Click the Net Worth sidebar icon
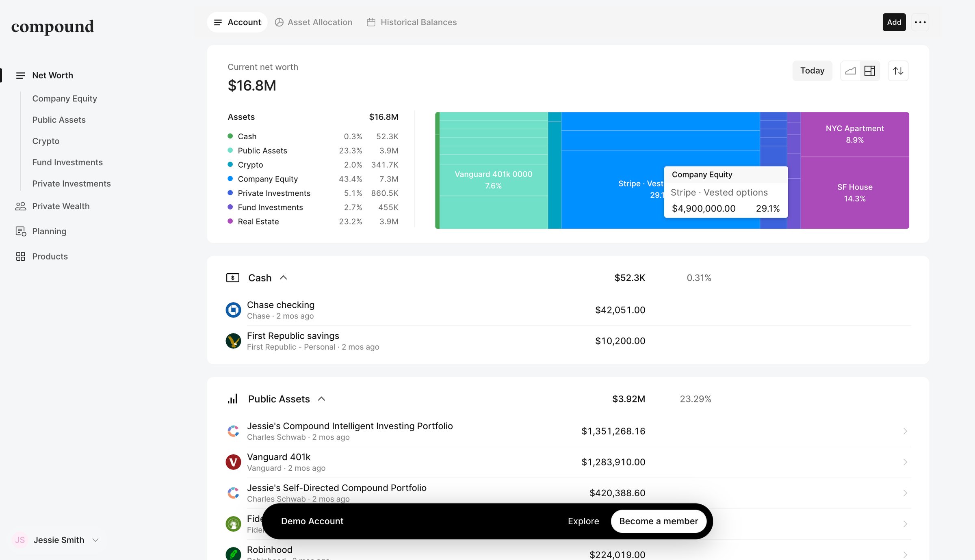 coord(20,76)
